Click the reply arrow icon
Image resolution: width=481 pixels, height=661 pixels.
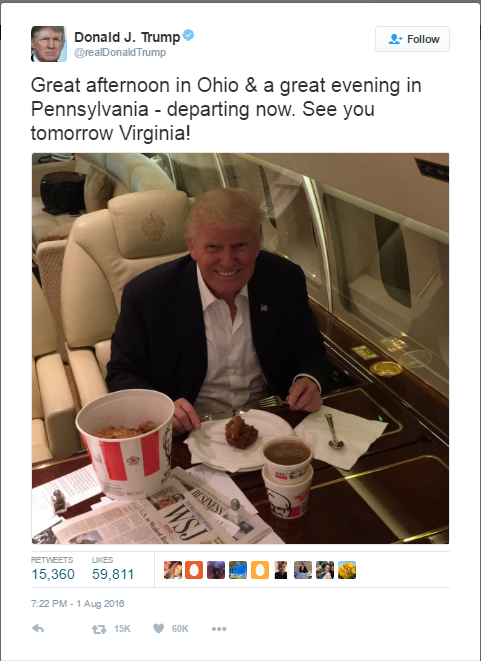[38, 629]
